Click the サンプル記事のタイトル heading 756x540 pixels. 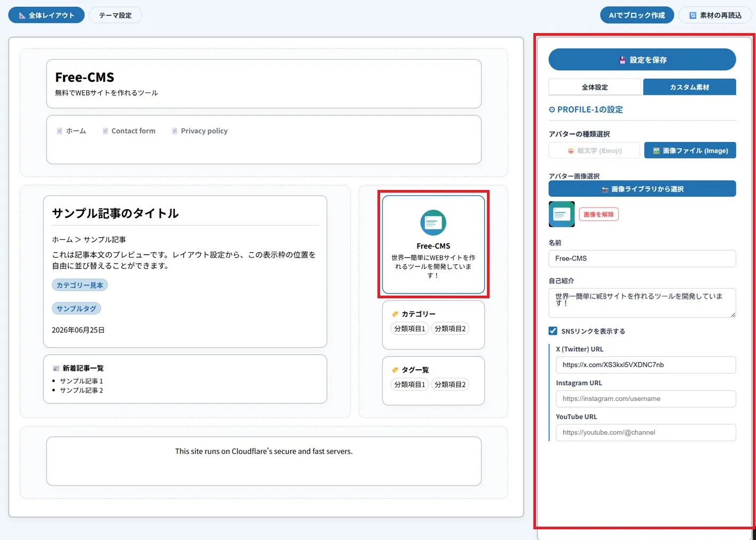point(115,213)
